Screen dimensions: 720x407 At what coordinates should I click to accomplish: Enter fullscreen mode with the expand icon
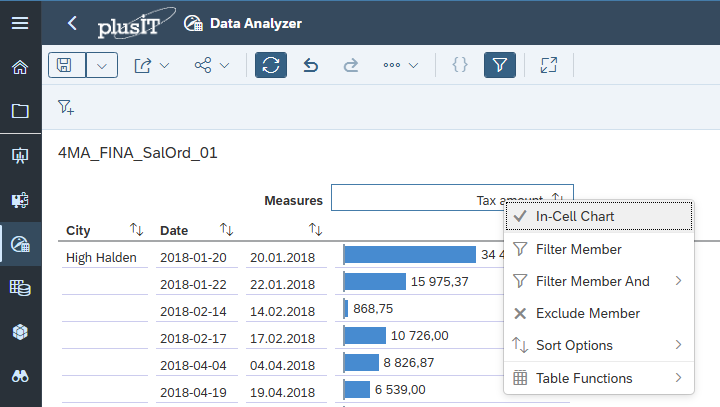(x=548, y=65)
